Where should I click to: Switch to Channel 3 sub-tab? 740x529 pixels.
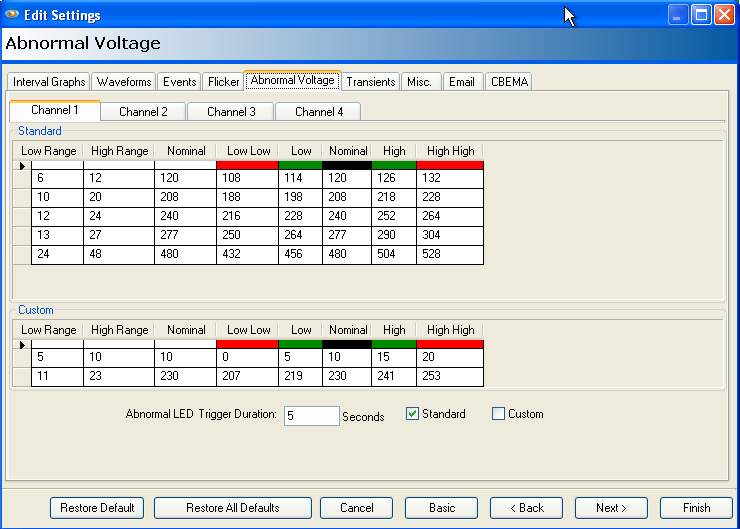click(231, 112)
